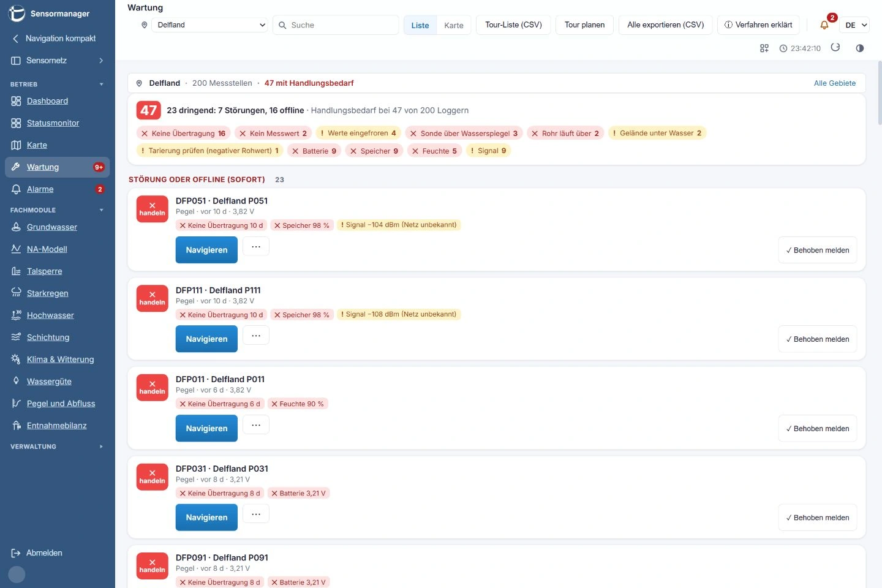Click the Tour planen button

[584, 25]
